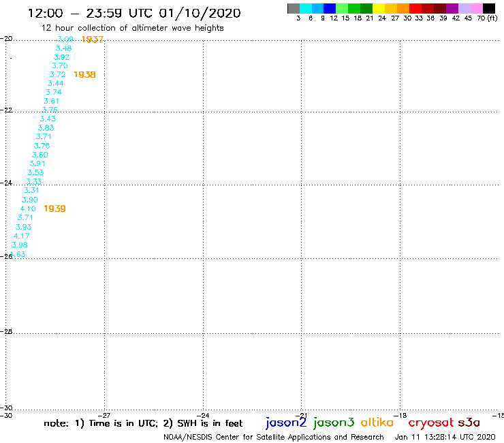Select the orange 1938 time label

pyautogui.click(x=84, y=75)
